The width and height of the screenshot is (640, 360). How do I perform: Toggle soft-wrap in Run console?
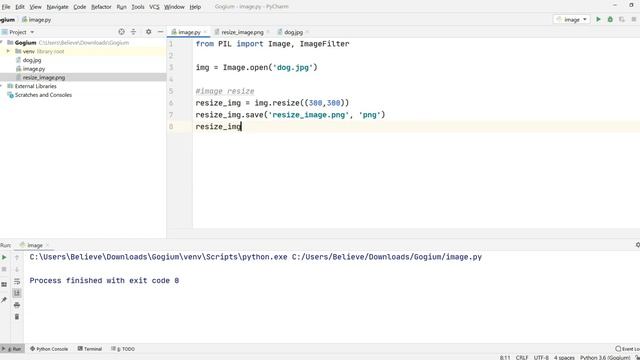pyautogui.click(x=17, y=281)
